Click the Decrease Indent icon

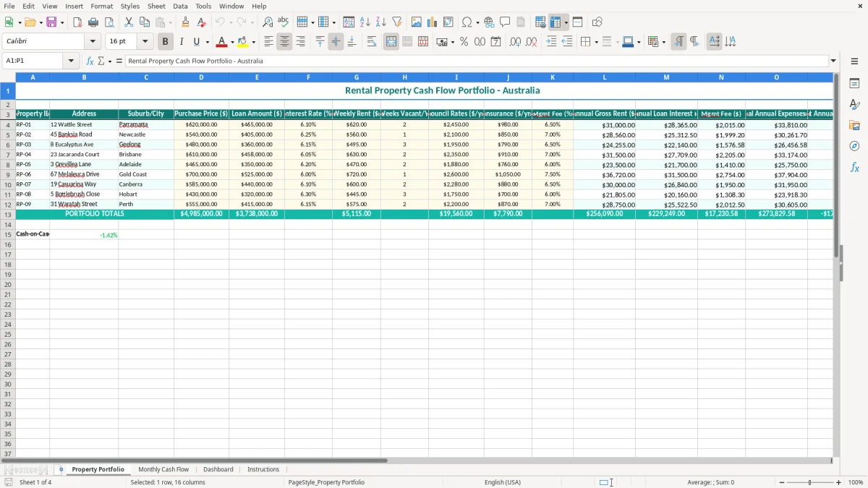pos(567,42)
